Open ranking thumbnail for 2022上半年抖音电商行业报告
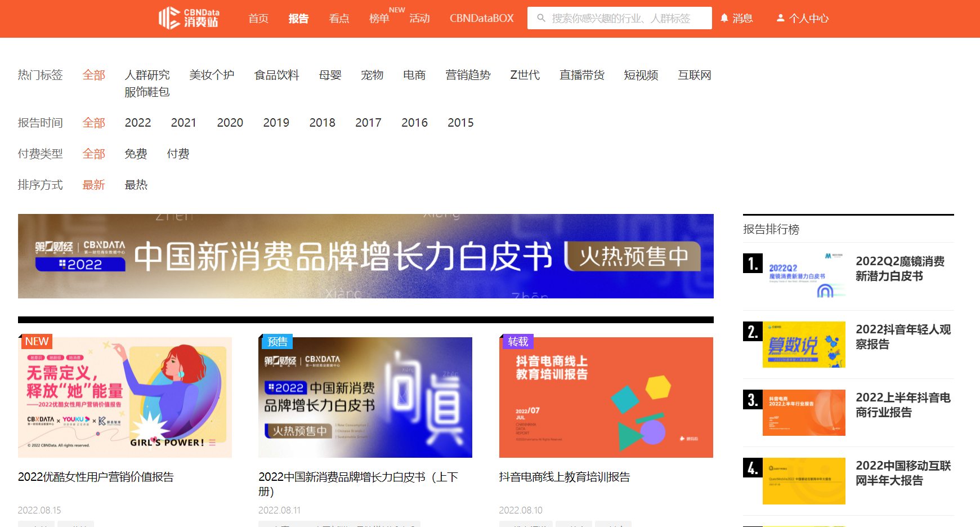Screen dimensions: 980x527 804,413
